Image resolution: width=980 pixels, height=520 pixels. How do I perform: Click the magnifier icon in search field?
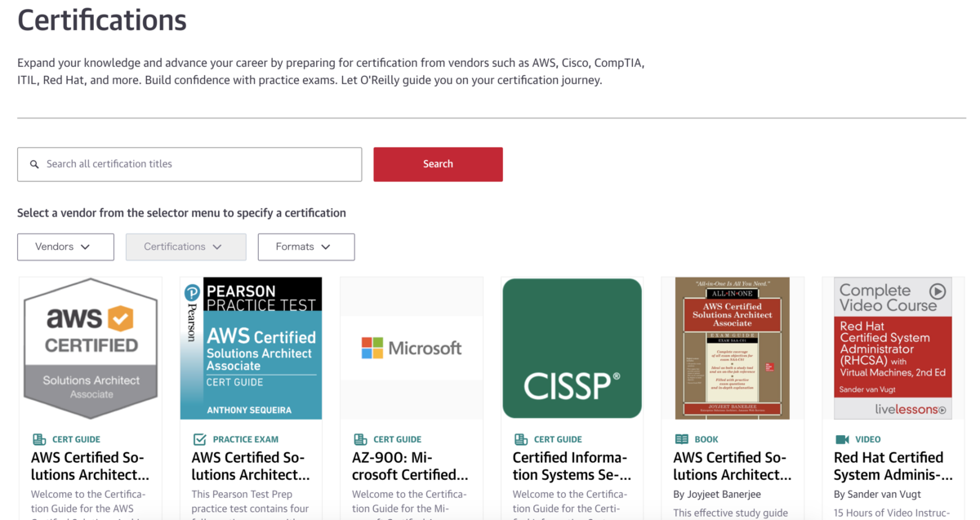pyautogui.click(x=34, y=164)
